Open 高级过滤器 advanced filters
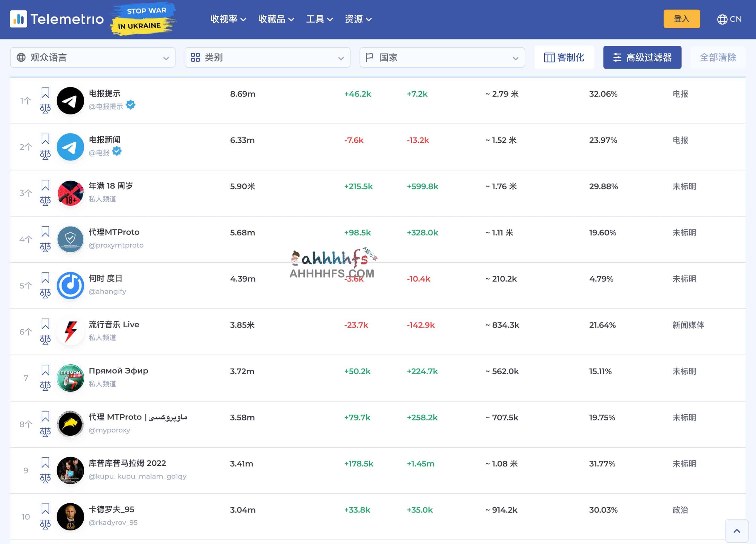The width and height of the screenshot is (756, 544). click(642, 57)
